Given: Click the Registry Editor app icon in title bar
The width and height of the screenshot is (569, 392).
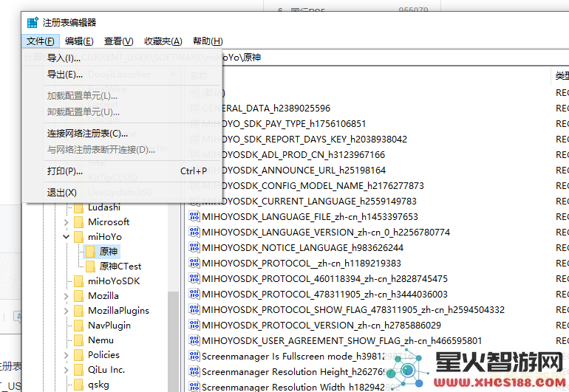Looking at the screenshot, I should (x=33, y=22).
